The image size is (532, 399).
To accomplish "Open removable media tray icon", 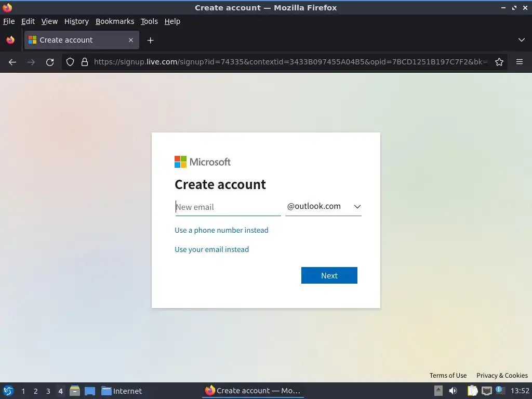I will 438,391.
